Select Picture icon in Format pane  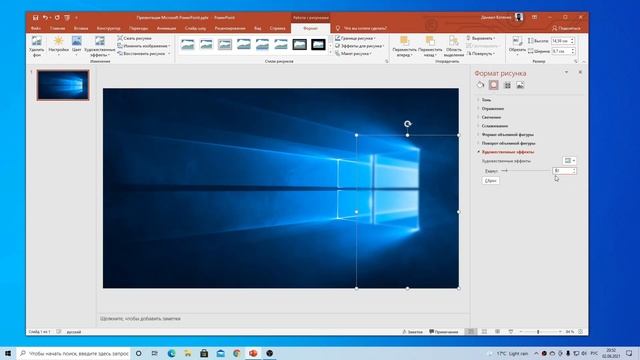pyautogui.click(x=520, y=85)
